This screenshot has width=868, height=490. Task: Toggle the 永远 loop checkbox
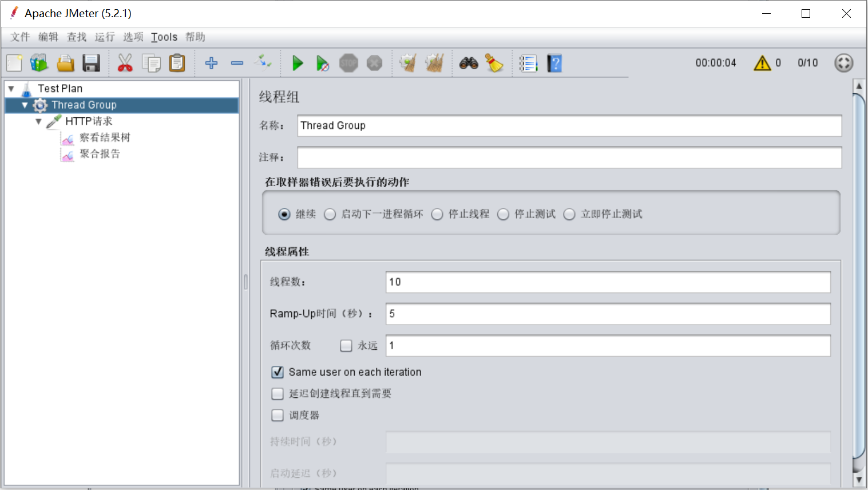346,346
